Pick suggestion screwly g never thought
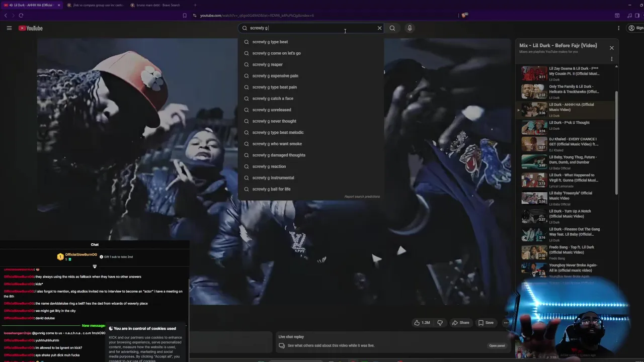The image size is (644, 362). point(310,121)
